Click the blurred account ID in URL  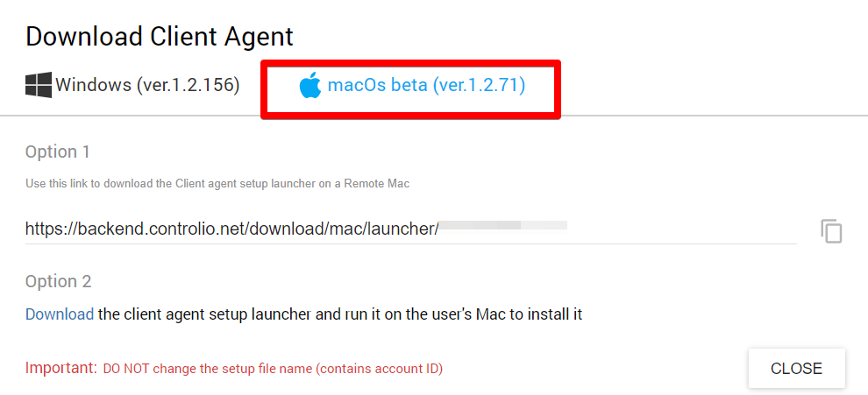pyautogui.click(x=503, y=226)
